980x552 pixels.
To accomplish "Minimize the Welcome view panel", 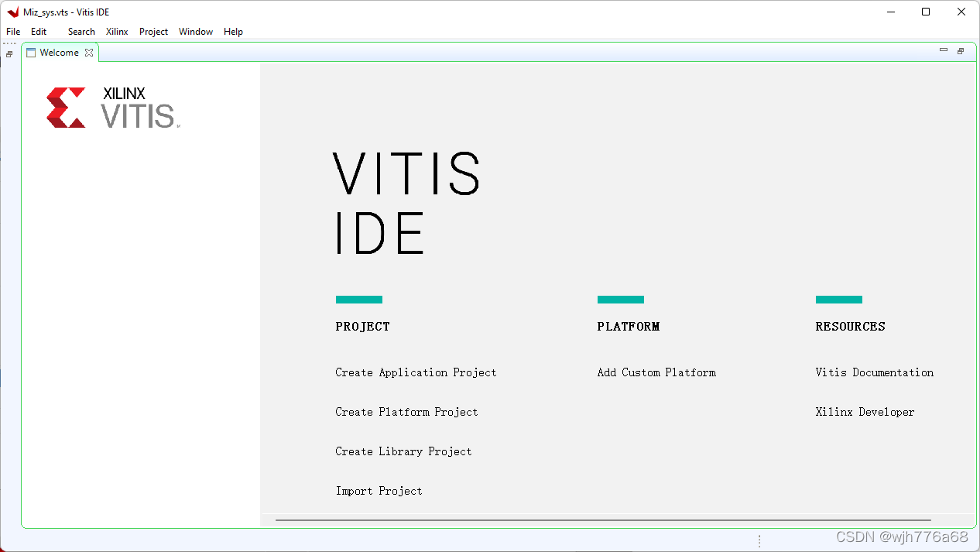I will (x=943, y=50).
